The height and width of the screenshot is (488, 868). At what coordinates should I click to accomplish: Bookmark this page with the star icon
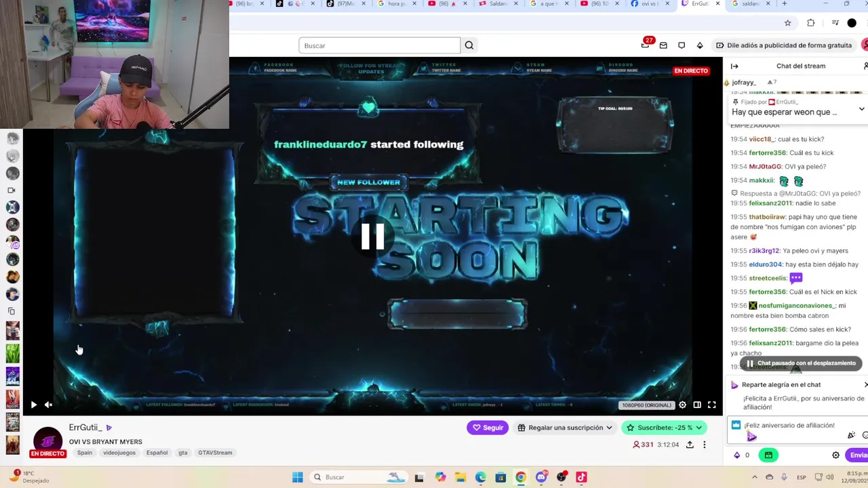[787, 23]
